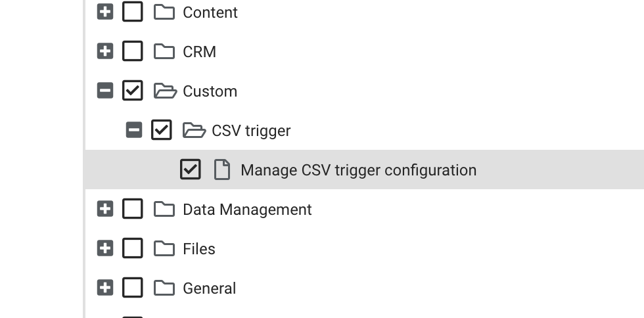The width and height of the screenshot is (644, 318).
Task: Click the Manage CSV trigger configuration document icon
Action: [x=222, y=170]
